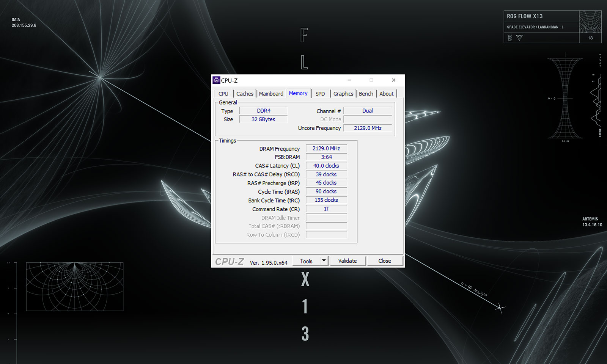Click the Validate button
Viewport: 607px width, 364px height.
[348, 261]
